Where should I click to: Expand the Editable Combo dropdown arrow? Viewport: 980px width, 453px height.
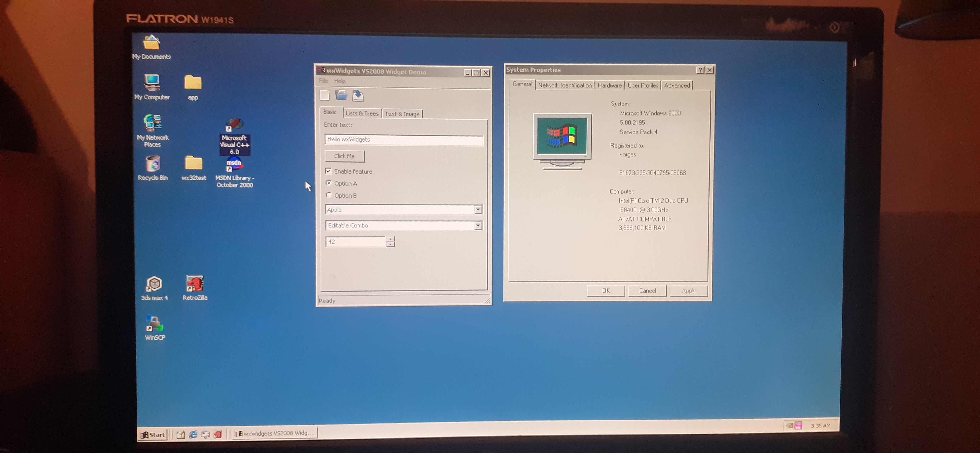point(478,226)
